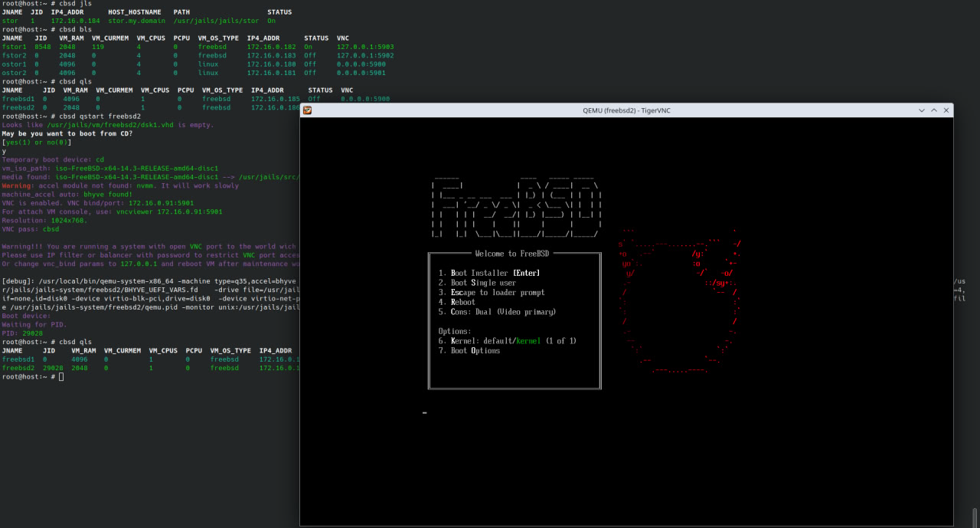Minimize the QEMU TigerVNC window
The image size is (980, 528).
(922, 110)
